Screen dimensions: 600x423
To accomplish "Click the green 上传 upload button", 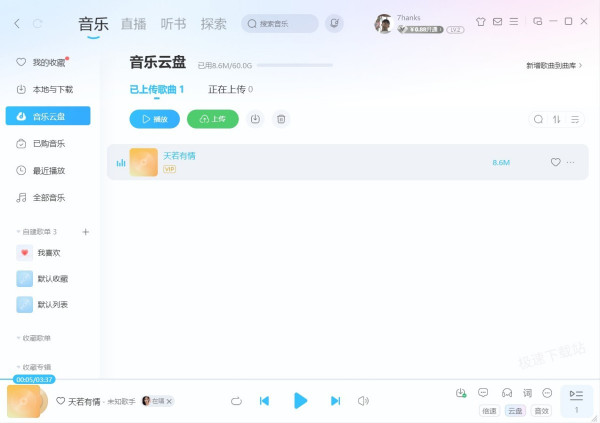I will [213, 119].
